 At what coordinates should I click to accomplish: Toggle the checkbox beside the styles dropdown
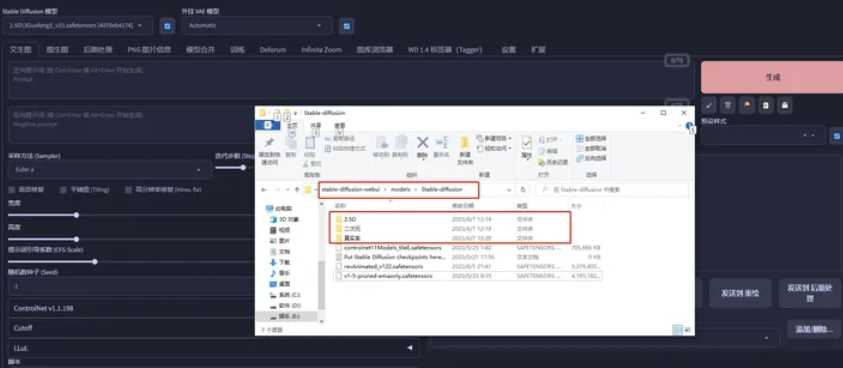(x=837, y=136)
